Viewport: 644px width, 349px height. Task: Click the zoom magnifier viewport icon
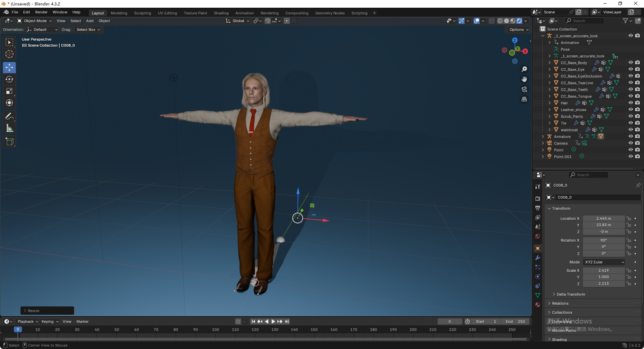click(524, 69)
